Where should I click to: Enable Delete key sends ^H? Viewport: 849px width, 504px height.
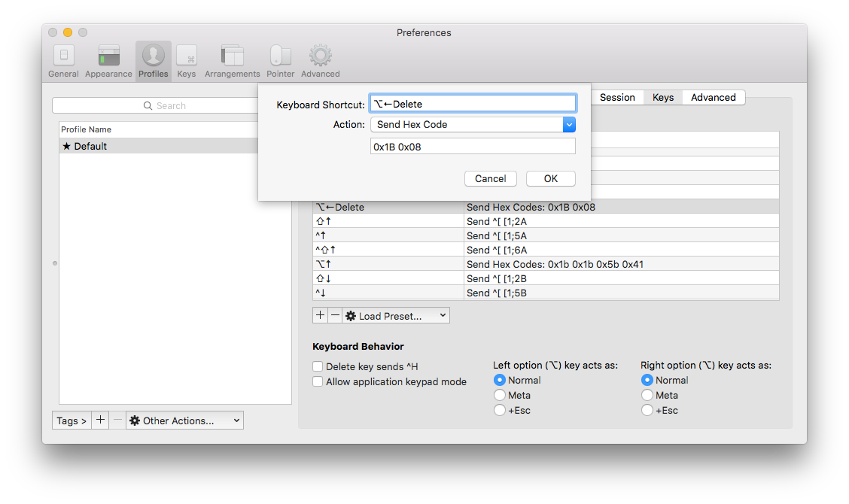[x=318, y=366]
